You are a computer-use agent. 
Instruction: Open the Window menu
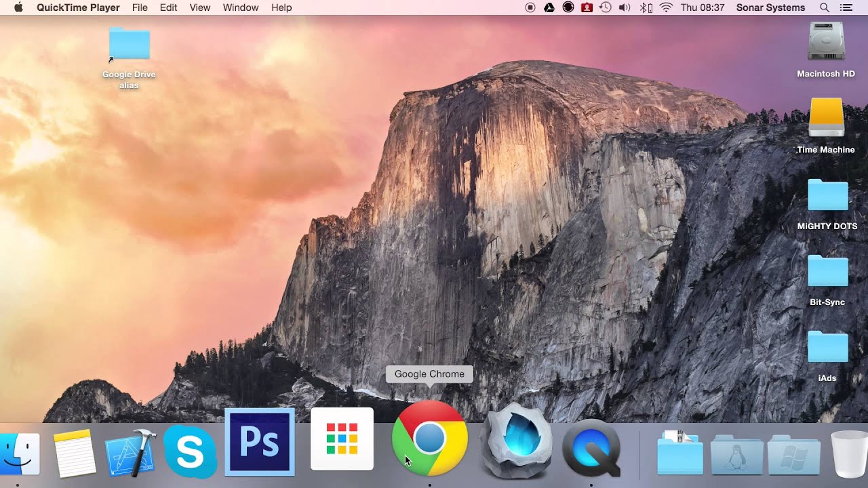241,7
